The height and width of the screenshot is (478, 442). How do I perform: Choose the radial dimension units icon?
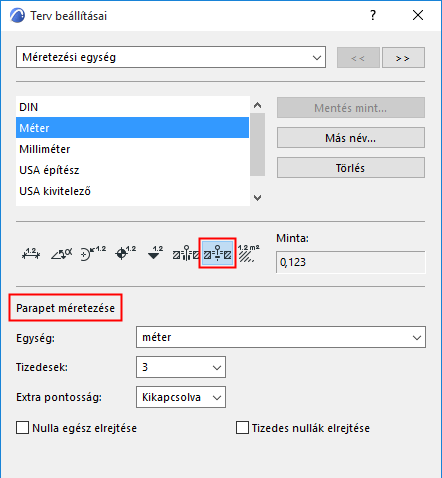[x=93, y=254]
